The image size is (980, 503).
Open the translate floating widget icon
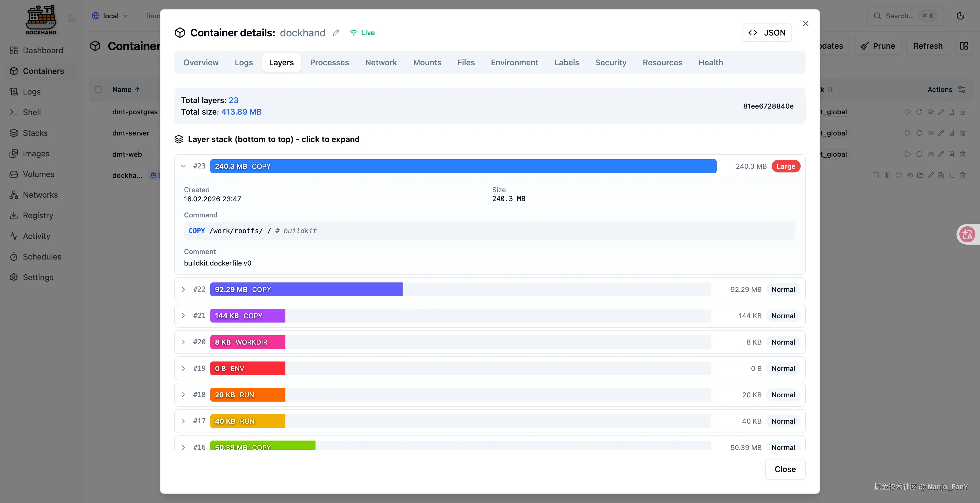[967, 234]
